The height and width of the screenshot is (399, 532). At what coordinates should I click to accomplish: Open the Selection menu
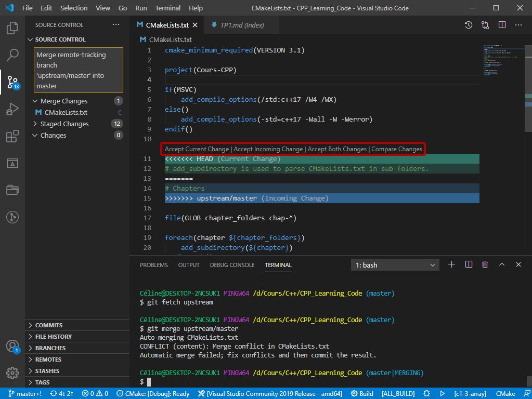(74, 8)
